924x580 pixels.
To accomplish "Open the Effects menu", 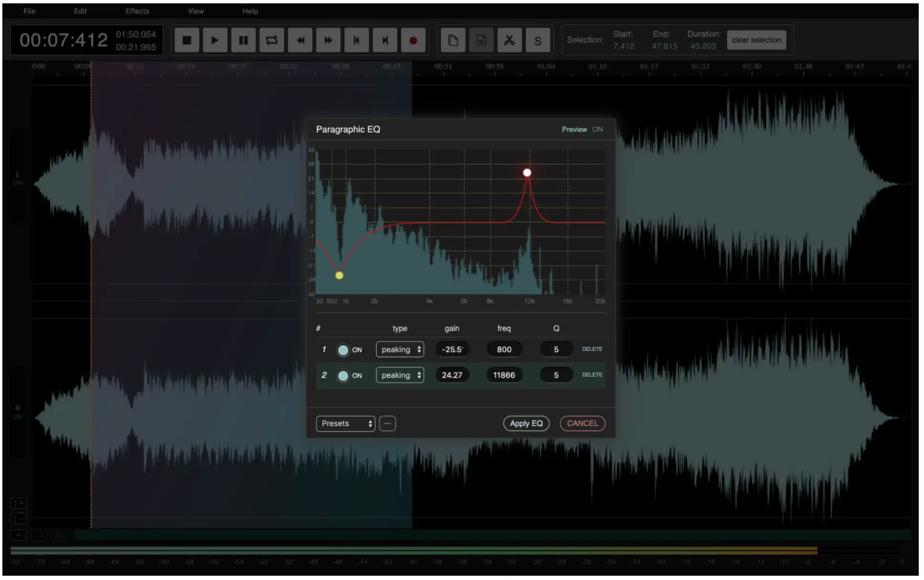I will [137, 11].
